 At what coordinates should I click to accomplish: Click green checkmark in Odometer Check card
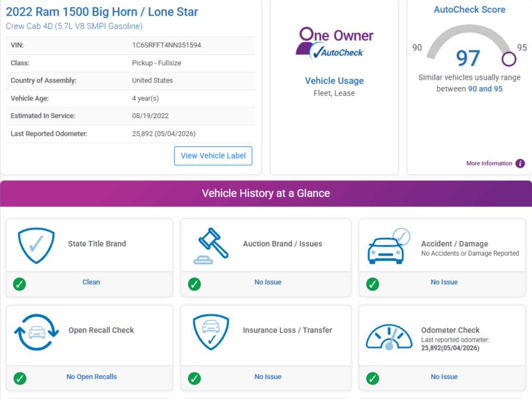click(373, 378)
